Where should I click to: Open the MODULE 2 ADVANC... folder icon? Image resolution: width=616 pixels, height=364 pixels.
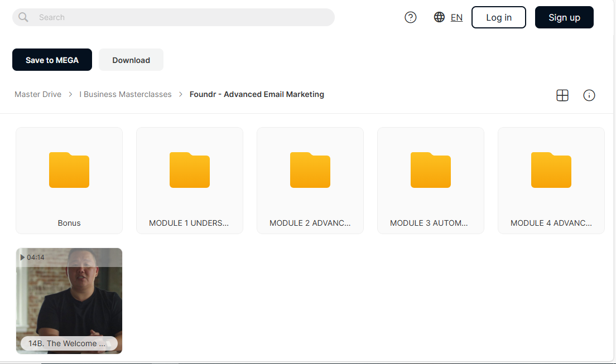click(310, 169)
